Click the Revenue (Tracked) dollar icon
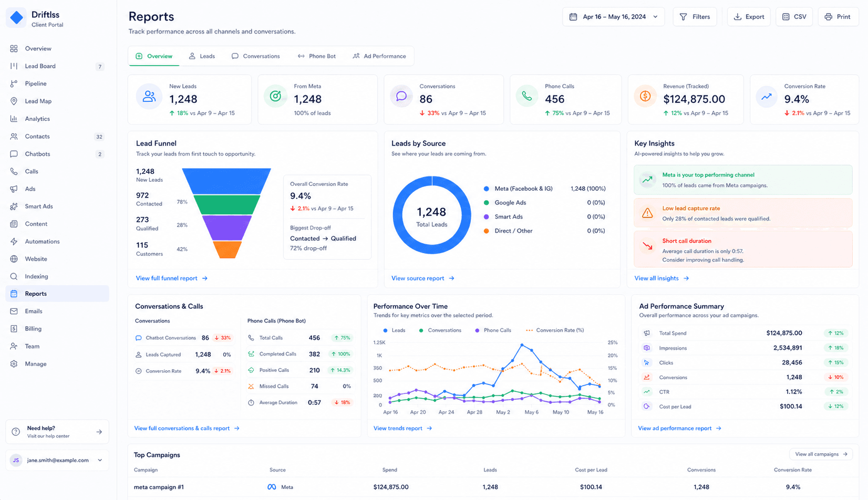Viewport: 868px width, 500px height. pos(645,97)
